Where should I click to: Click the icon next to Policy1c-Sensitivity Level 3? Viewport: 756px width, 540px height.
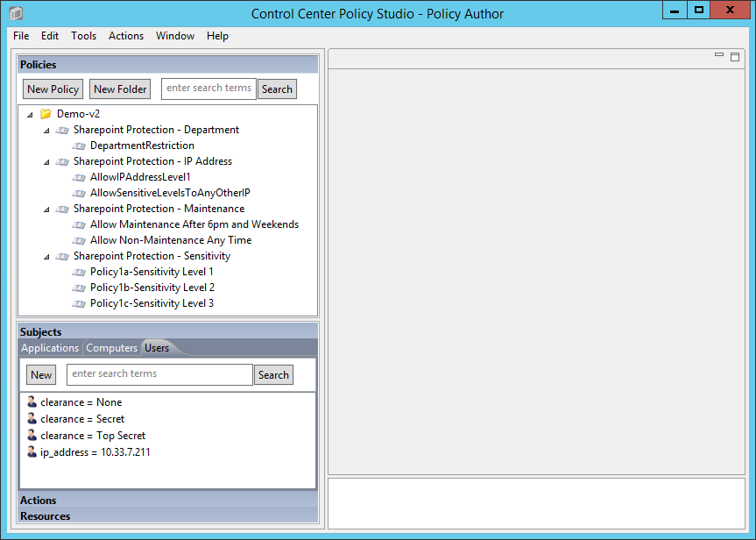tap(79, 303)
